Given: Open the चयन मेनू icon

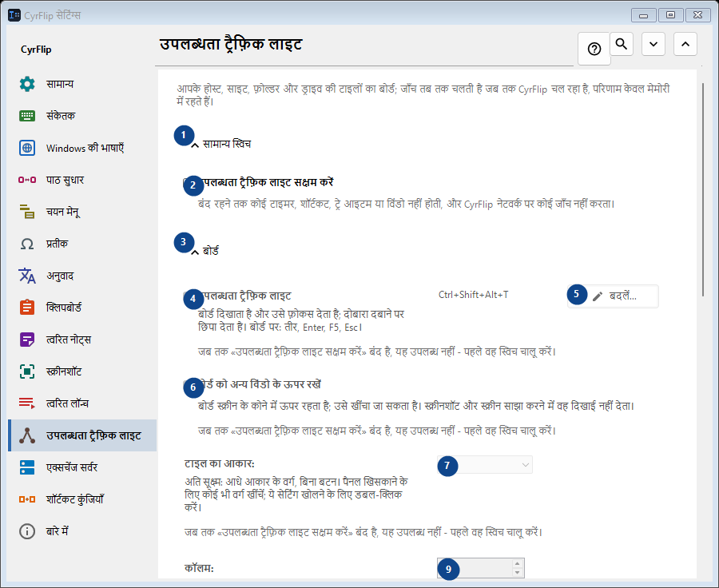Looking at the screenshot, I should point(27,212).
